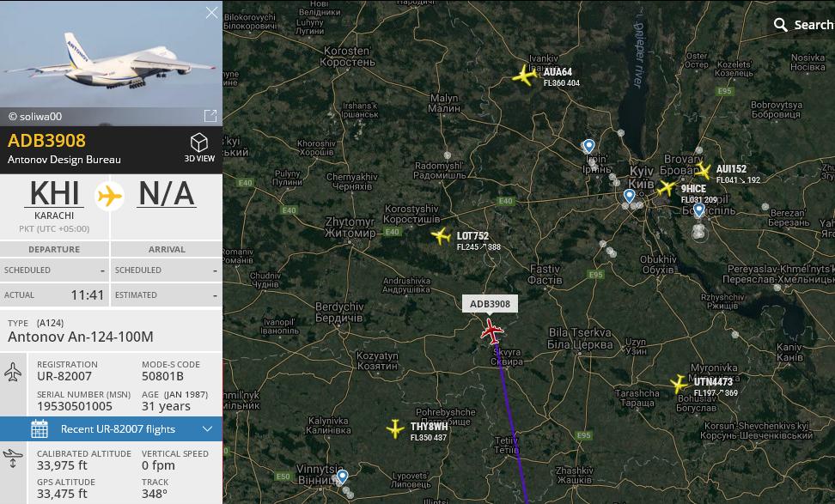
Task: Expand Recent UR-82007 flights chevron
Action: (208, 429)
